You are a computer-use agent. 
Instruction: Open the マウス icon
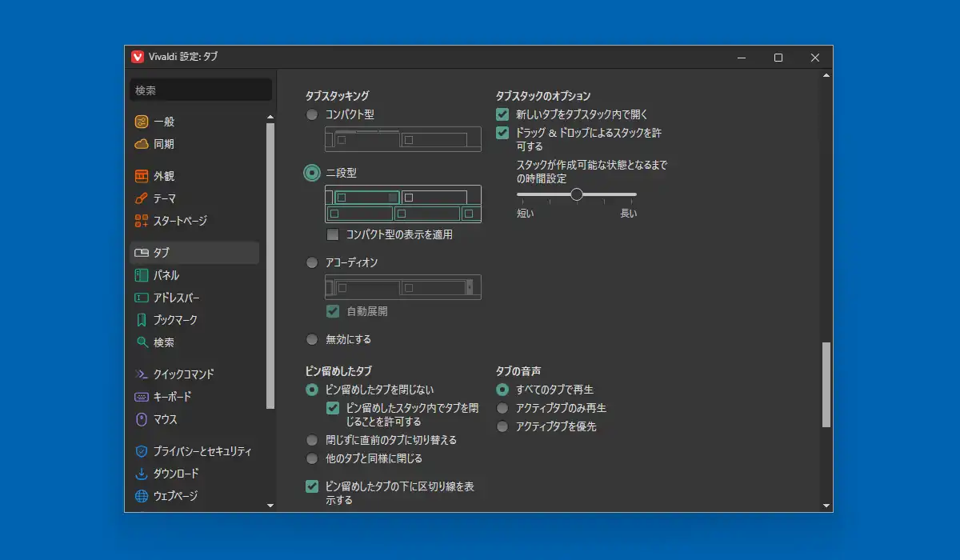(142, 419)
